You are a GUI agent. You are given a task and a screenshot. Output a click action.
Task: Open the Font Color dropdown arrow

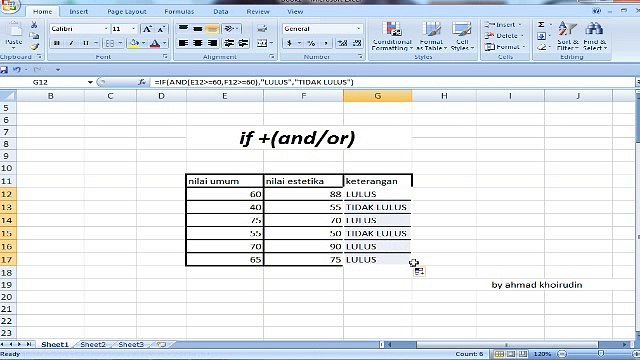[x=164, y=43]
